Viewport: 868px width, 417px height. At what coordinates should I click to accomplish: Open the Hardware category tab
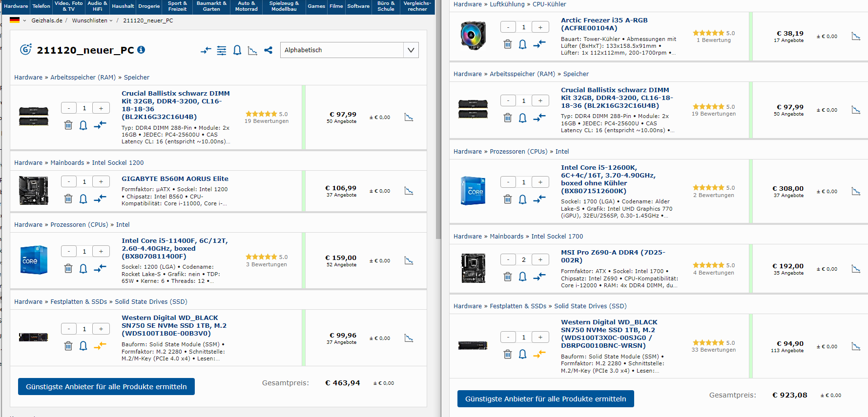[x=16, y=6]
